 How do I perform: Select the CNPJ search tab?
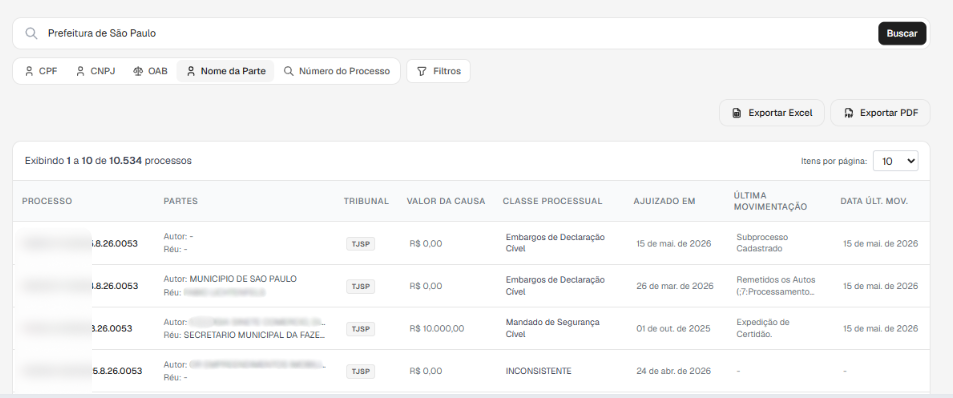point(95,71)
